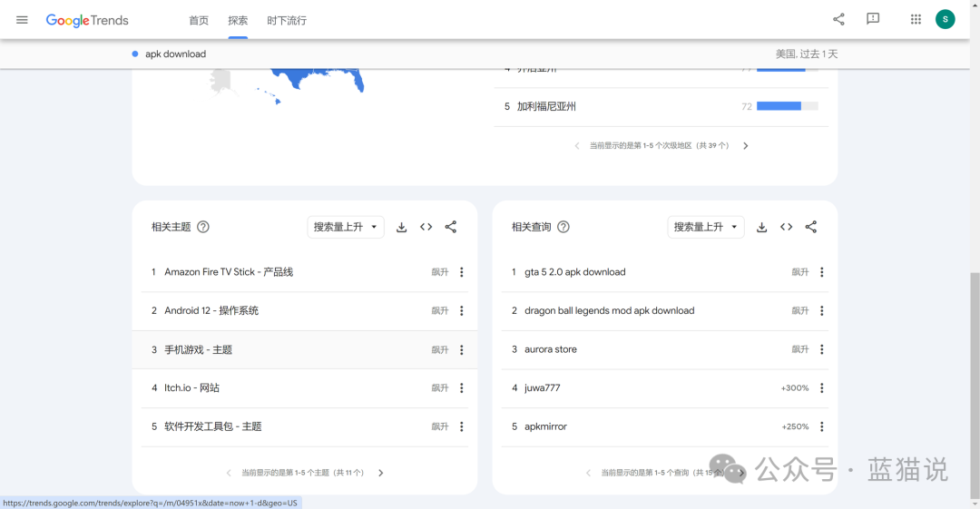Select the 探索 tab

[238, 21]
